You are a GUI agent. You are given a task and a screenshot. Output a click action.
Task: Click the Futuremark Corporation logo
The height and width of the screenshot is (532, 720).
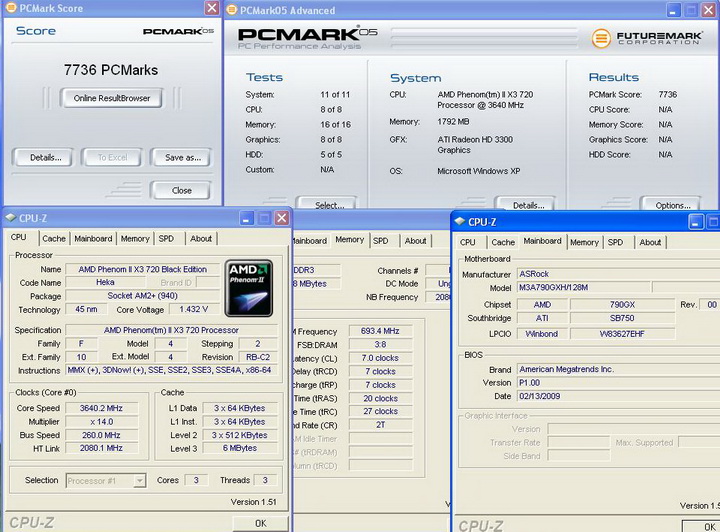click(x=647, y=38)
